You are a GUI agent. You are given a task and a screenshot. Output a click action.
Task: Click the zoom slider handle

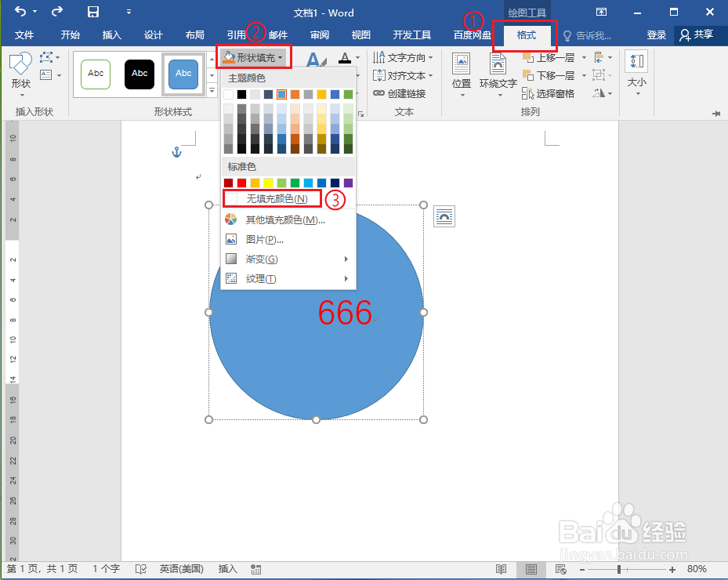(x=619, y=569)
